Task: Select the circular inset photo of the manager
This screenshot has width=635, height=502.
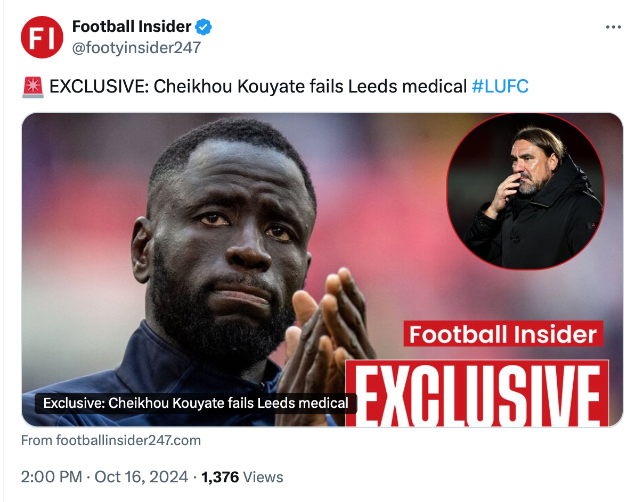Action: tap(524, 191)
